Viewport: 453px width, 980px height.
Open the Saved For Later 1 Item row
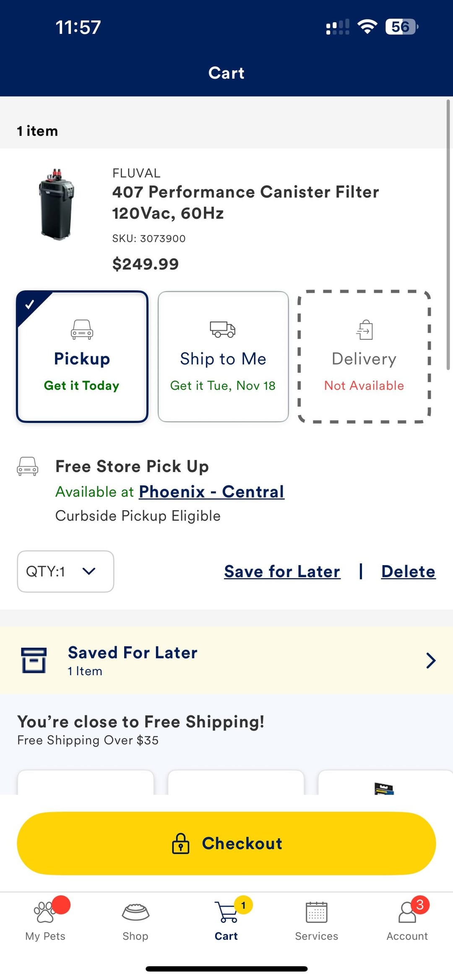(226, 660)
